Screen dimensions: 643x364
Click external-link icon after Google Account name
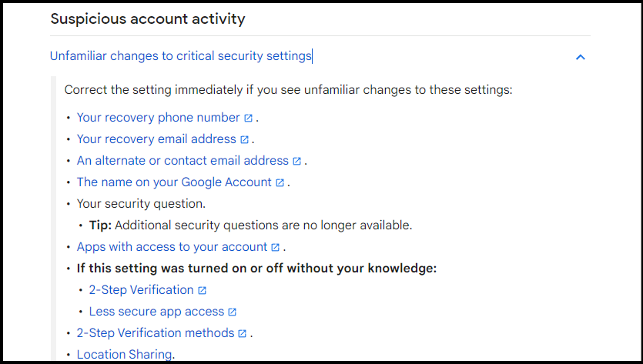pos(280,183)
